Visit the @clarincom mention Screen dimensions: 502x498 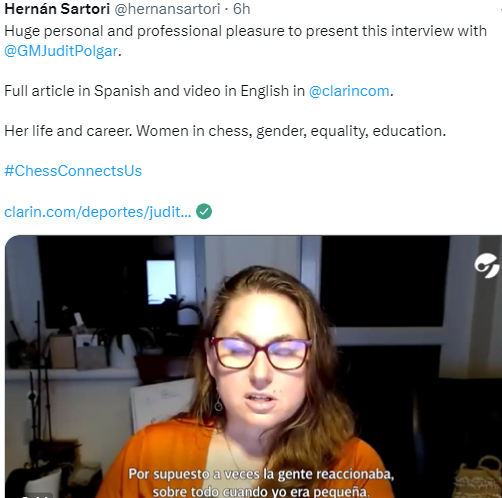pos(349,91)
